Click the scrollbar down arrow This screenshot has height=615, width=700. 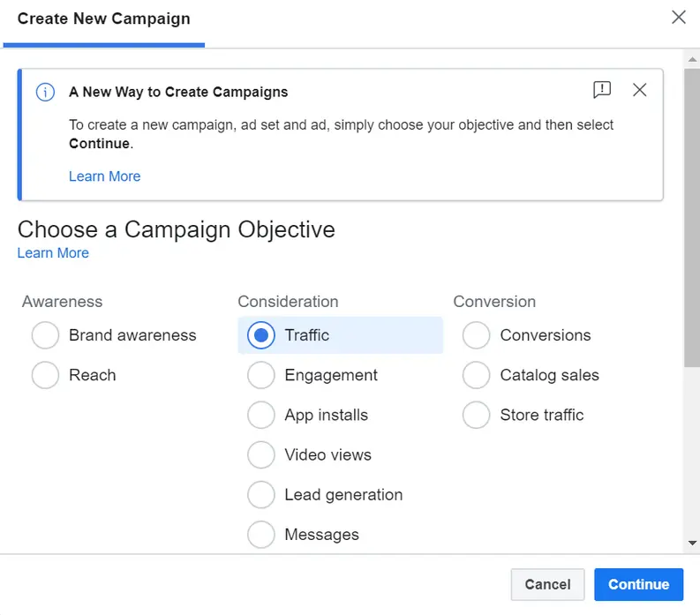click(692, 544)
